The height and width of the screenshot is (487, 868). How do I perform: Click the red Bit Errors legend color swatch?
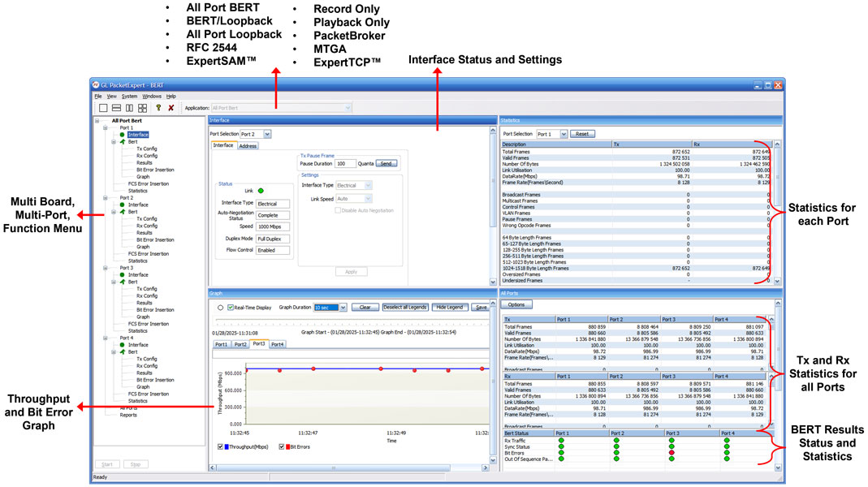(288, 446)
